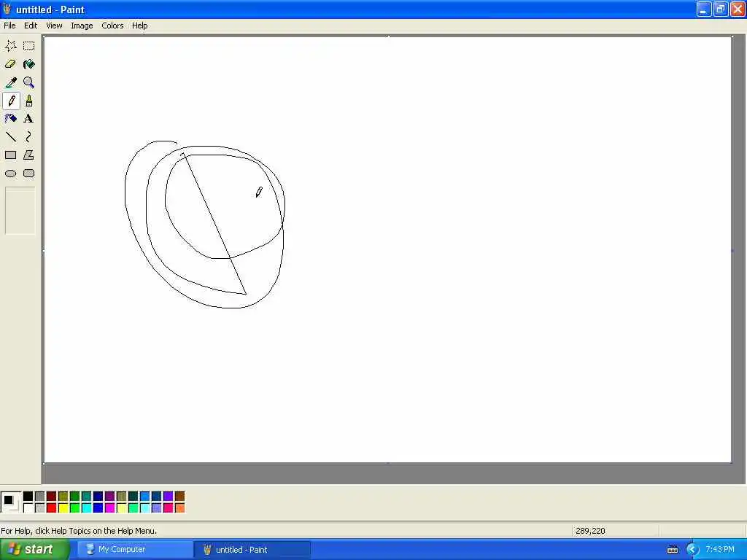This screenshot has height=560, width=747.
Task: Select the Rounded Rectangle tool
Action: (28, 174)
